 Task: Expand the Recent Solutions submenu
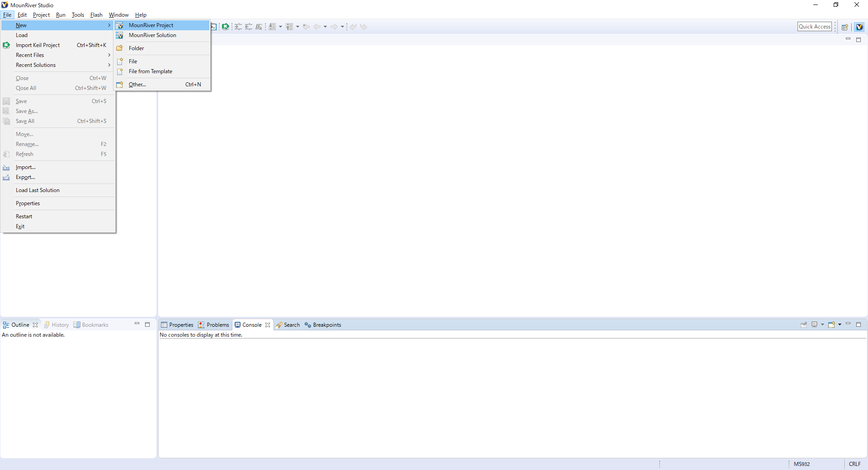pos(58,65)
